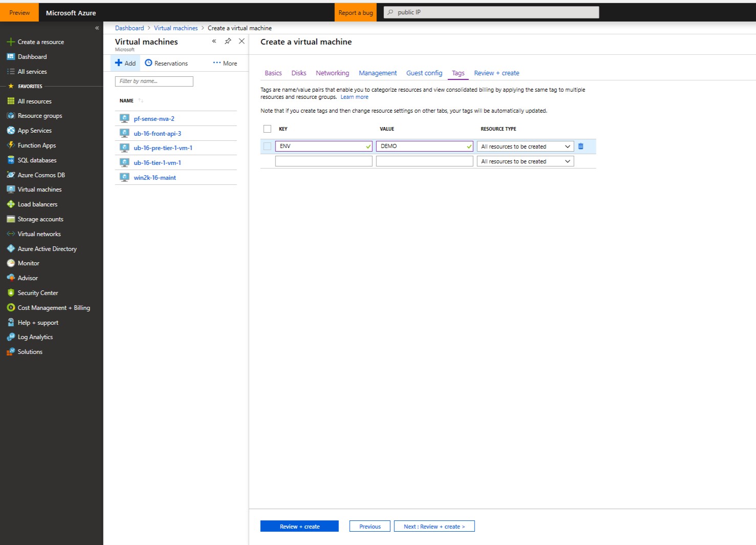Click the Report a bug button

[x=356, y=12]
